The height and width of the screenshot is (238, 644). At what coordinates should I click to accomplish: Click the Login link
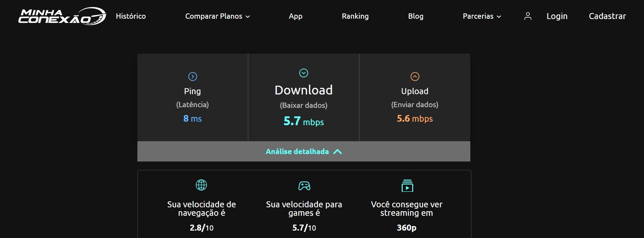pyautogui.click(x=557, y=16)
